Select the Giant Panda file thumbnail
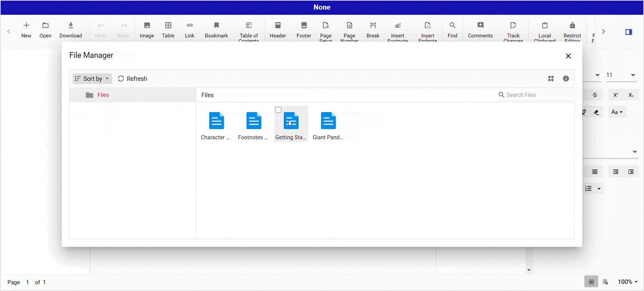Screen dimensions: 644x291 328,125
